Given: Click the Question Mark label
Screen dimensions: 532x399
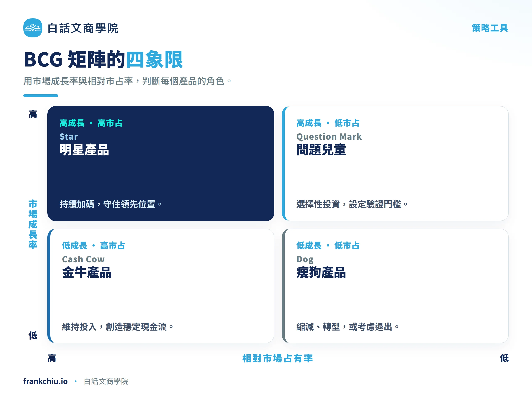Looking at the screenshot, I should pos(329,137).
